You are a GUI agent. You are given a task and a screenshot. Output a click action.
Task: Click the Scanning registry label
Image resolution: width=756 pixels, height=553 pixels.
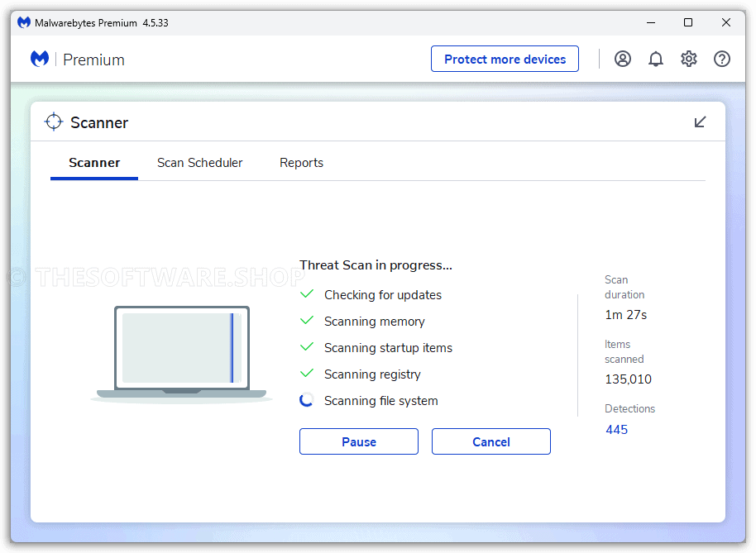pos(372,374)
